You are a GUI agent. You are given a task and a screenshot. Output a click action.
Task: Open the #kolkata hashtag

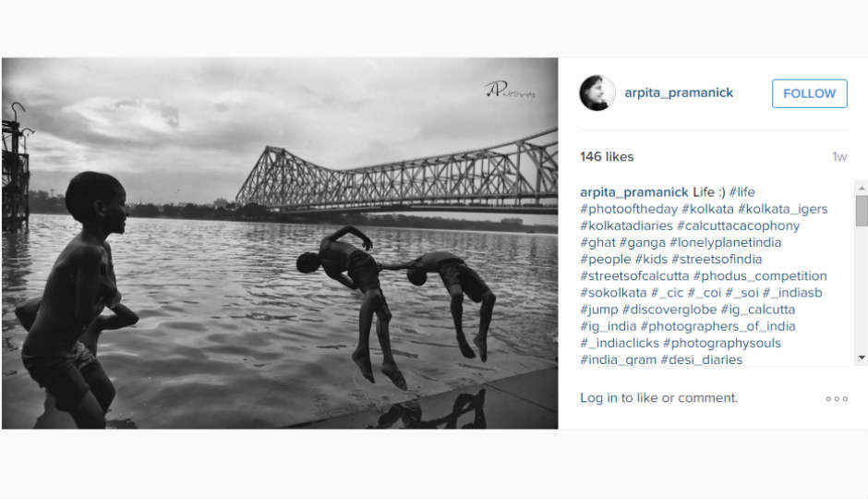pos(707,210)
